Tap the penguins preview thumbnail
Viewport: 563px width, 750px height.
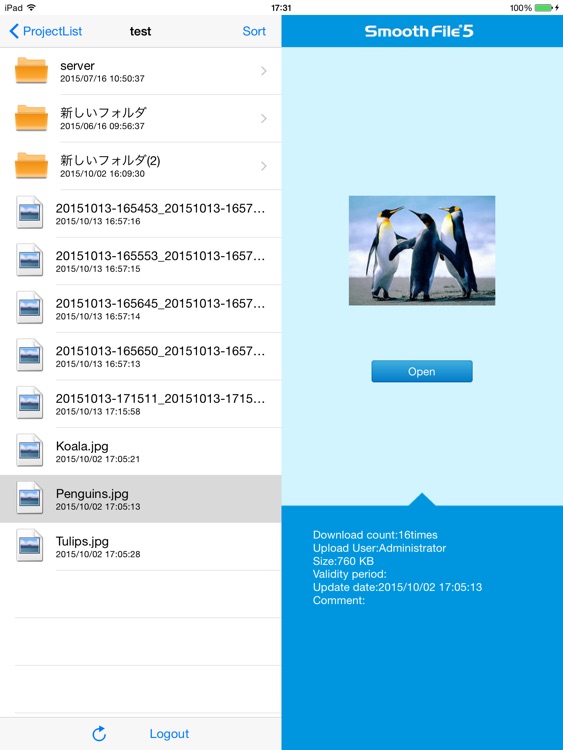tap(422, 250)
